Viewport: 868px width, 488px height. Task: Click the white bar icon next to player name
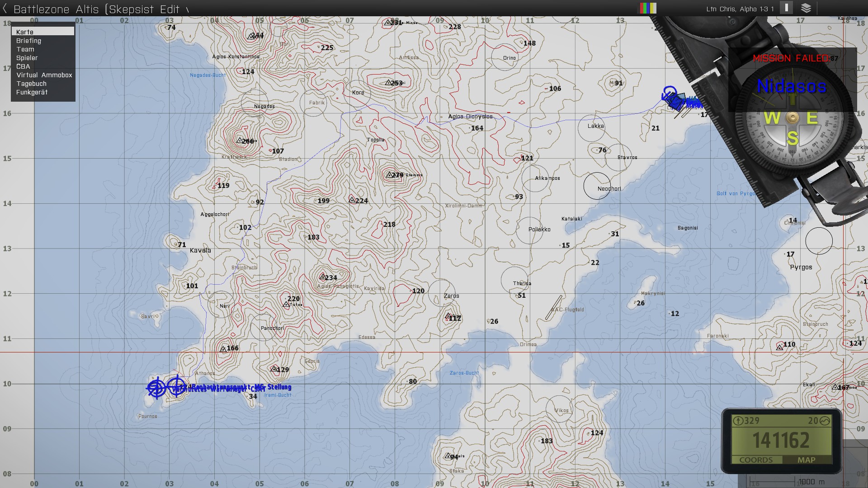(x=786, y=8)
